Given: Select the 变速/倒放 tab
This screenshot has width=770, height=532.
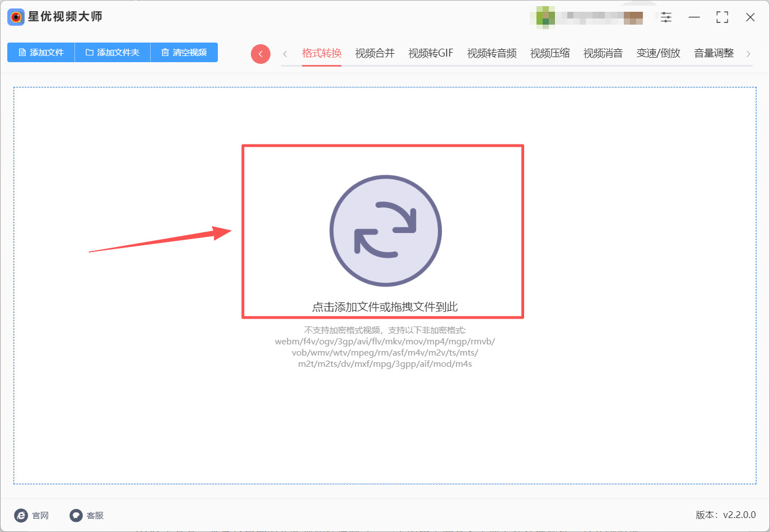Looking at the screenshot, I should click(659, 53).
